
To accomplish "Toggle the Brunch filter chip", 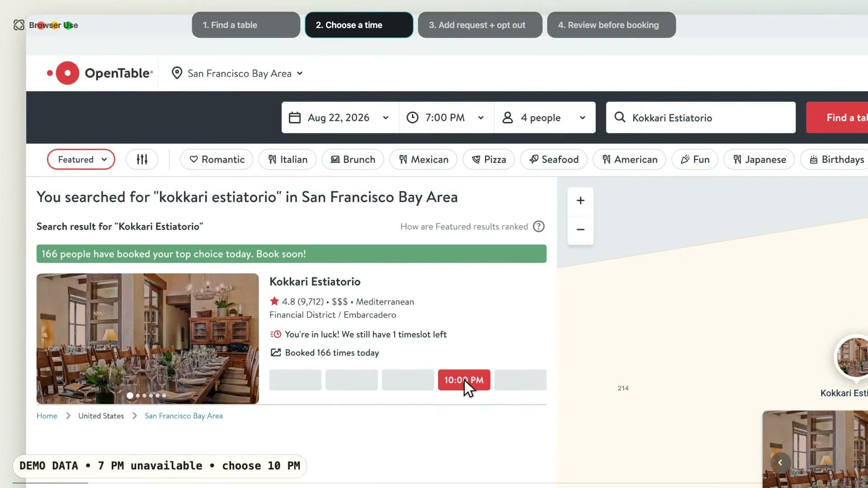I will click(353, 159).
